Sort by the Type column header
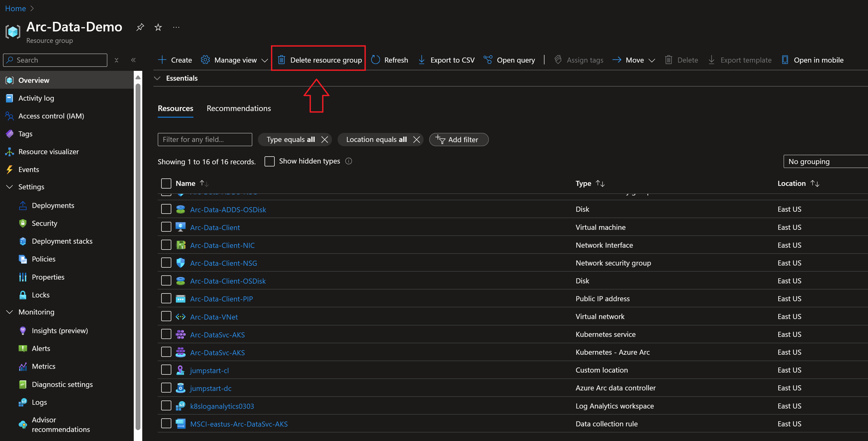 (590, 183)
